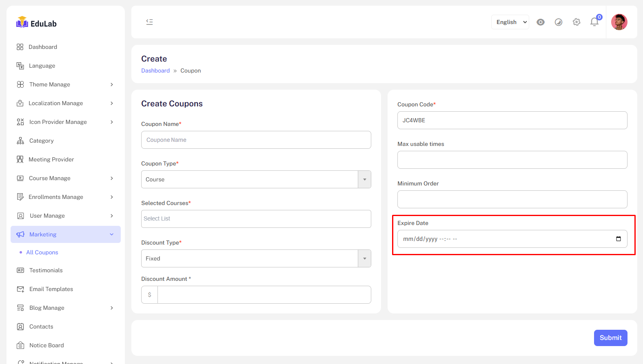The height and width of the screenshot is (364, 643).
Task: Open All Coupons link in sidebar
Action: (x=42, y=252)
